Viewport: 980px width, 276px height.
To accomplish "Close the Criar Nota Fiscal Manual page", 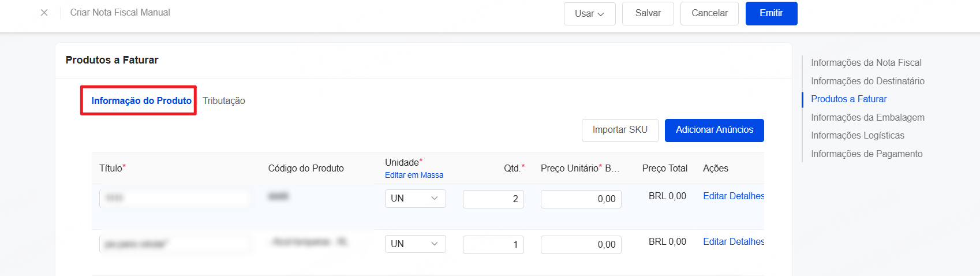I will point(44,13).
